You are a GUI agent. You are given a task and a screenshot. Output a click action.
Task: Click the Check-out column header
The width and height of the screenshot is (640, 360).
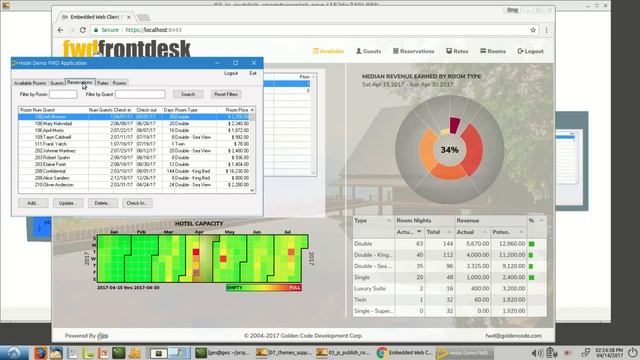click(147, 110)
